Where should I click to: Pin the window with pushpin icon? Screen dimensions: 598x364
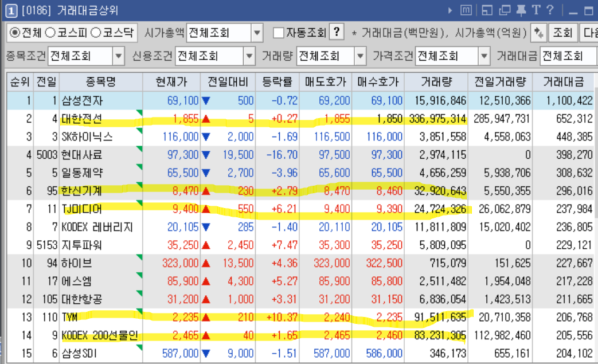click(x=521, y=10)
